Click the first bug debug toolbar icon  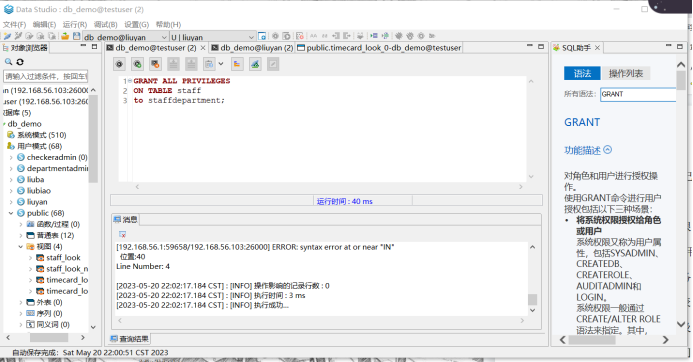click(x=399, y=36)
